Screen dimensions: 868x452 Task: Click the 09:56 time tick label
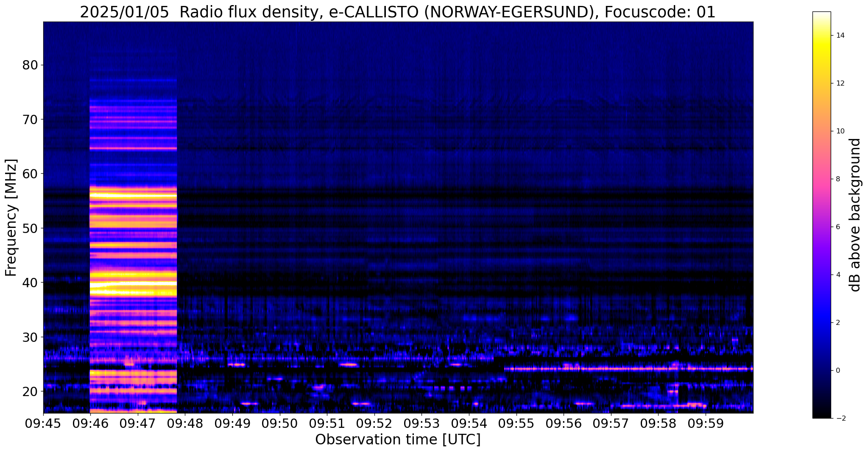(564, 424)
